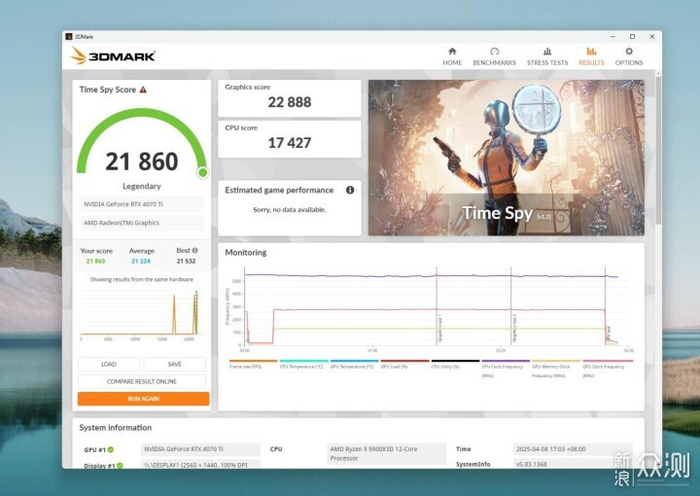The image size is (700, 496).
Task: Click the Time value 2025-04-08 17:03
Action: [573, 449]
